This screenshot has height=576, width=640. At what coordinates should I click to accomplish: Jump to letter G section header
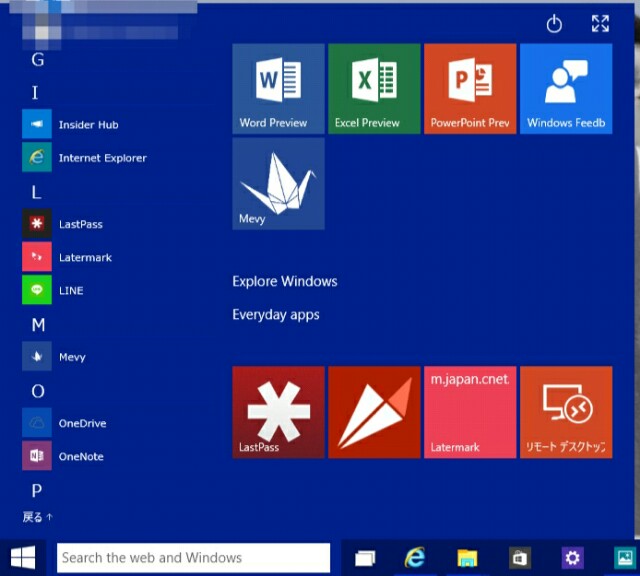[38, 60]
